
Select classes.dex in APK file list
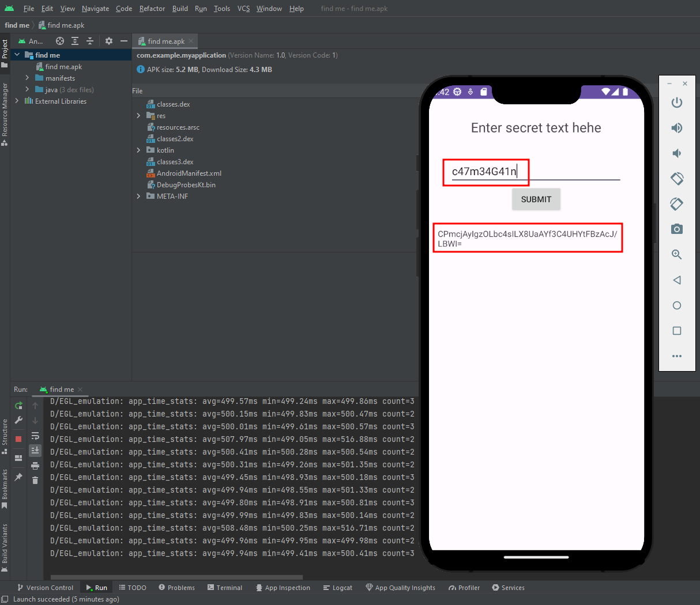coord(168,104)
